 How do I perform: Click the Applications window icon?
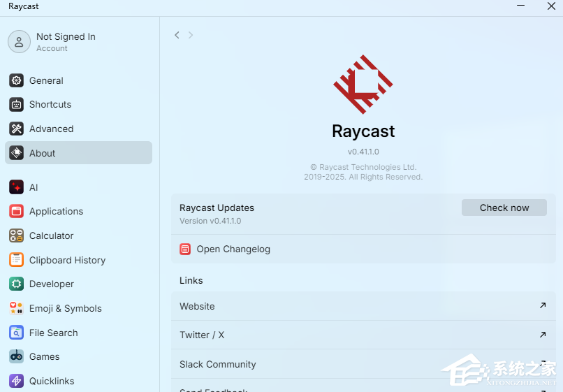click(x=17, y=211)
